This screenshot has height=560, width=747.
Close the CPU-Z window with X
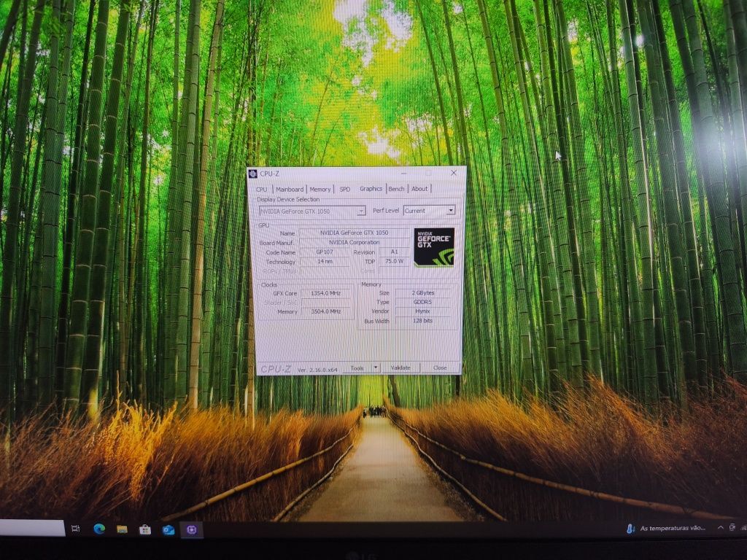(x=454, y=173)
